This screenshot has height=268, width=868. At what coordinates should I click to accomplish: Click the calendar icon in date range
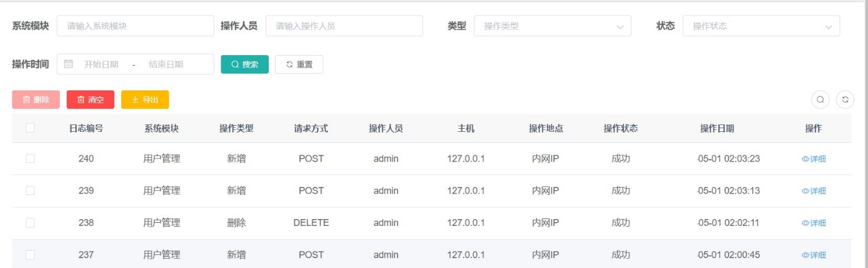click(x=69, y=64)
